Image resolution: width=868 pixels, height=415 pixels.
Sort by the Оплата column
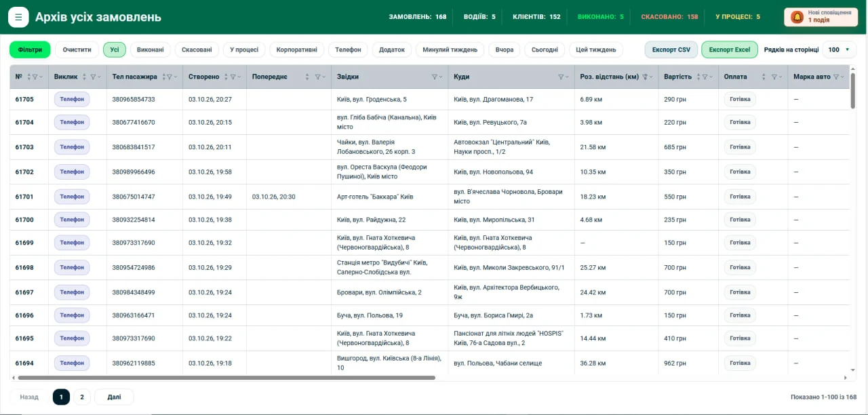tap(764, 77)
